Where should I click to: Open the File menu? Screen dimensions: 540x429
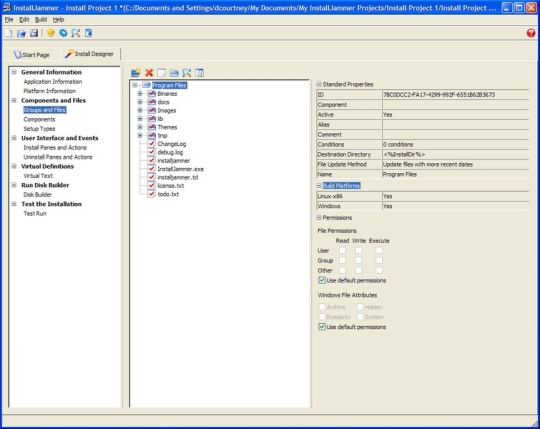pos(9,20)
